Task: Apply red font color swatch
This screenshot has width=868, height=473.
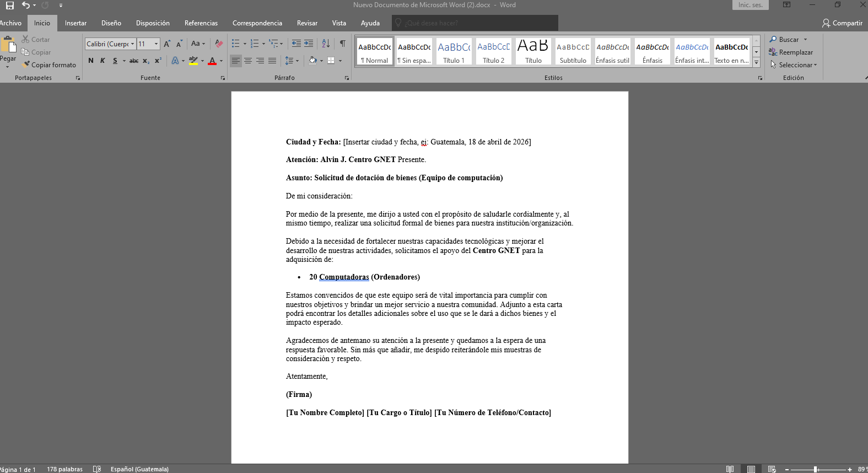Action: click(212, 61)
